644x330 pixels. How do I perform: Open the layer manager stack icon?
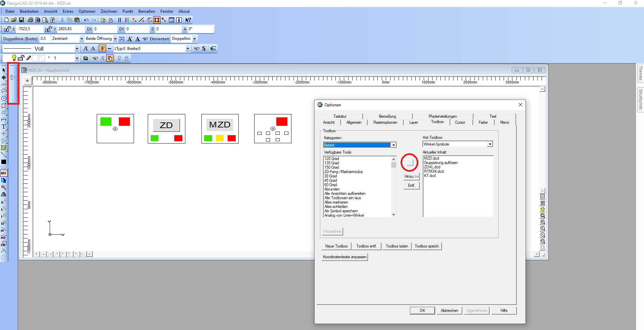86,58
